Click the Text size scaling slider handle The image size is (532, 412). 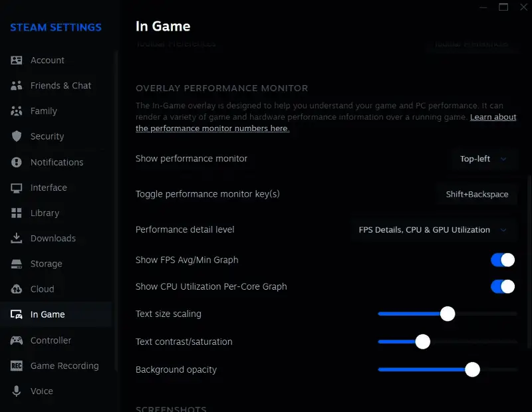[448, 314]
